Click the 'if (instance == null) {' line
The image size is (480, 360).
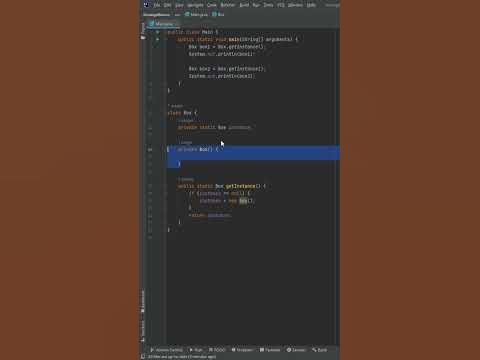[220, 193]
